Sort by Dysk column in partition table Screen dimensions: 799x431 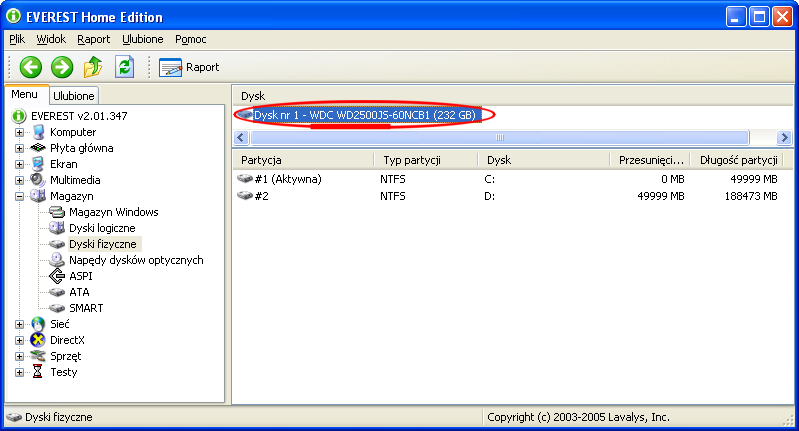(544, 160)
